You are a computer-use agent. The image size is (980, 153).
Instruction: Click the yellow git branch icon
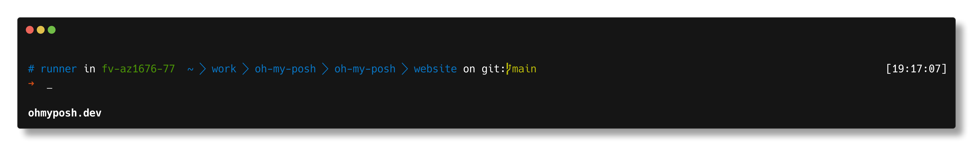[x=508, y=69]
